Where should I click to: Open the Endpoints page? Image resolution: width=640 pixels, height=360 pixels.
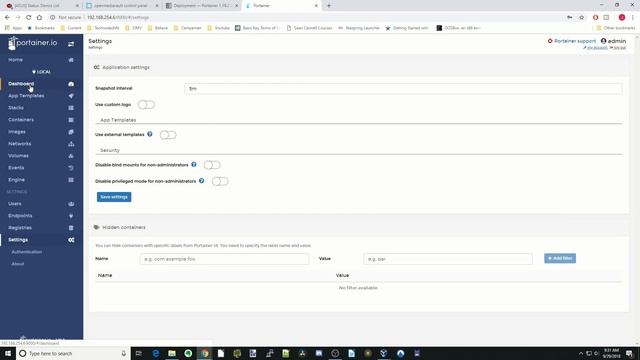pos(20,216)
